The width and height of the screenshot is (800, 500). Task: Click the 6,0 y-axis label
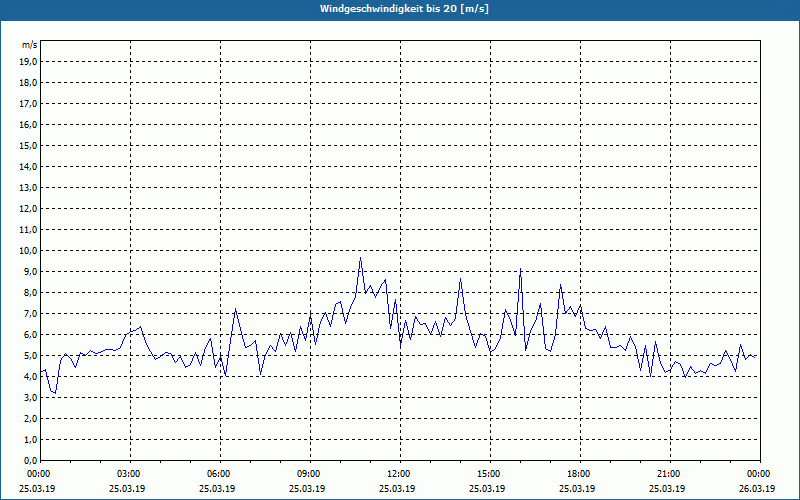tap(31, 335)
